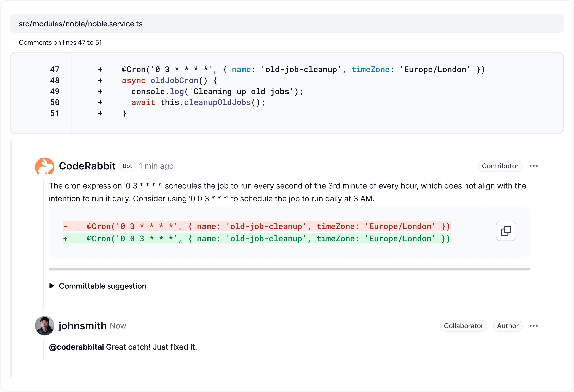Click the CodeRabbit bot avatar

tap(45, 166)
